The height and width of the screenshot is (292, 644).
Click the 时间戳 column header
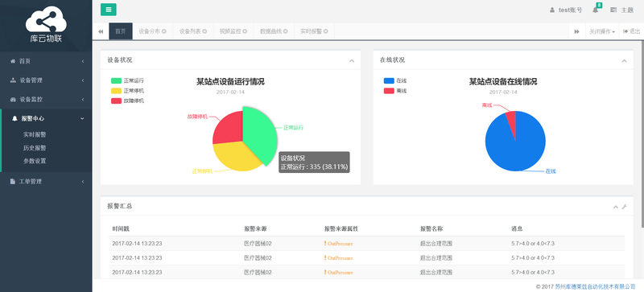[121, 228]
